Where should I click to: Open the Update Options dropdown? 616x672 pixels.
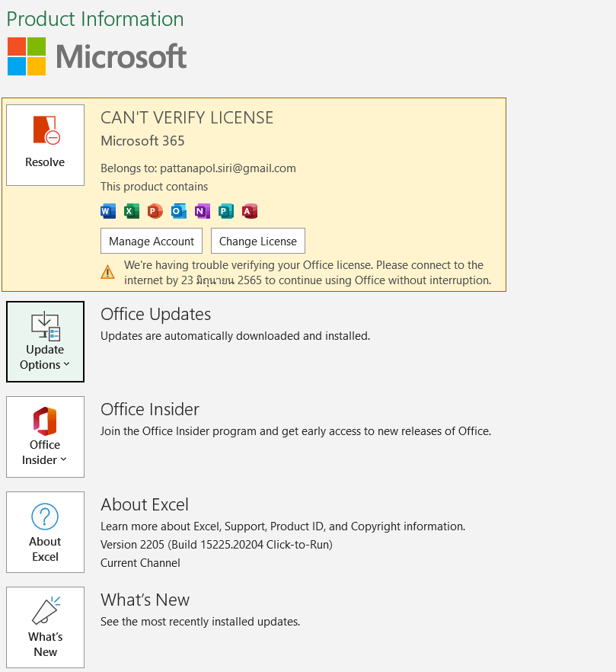tap(45, 341)
